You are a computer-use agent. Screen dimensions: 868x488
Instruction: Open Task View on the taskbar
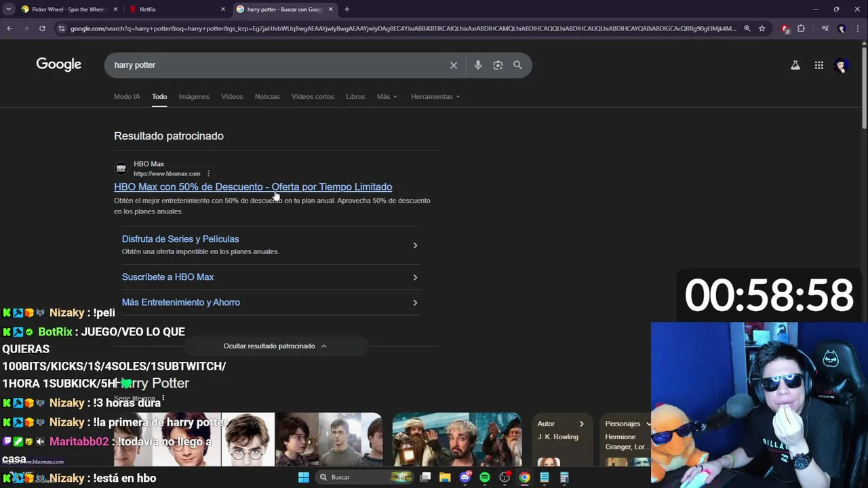(425, 477)
